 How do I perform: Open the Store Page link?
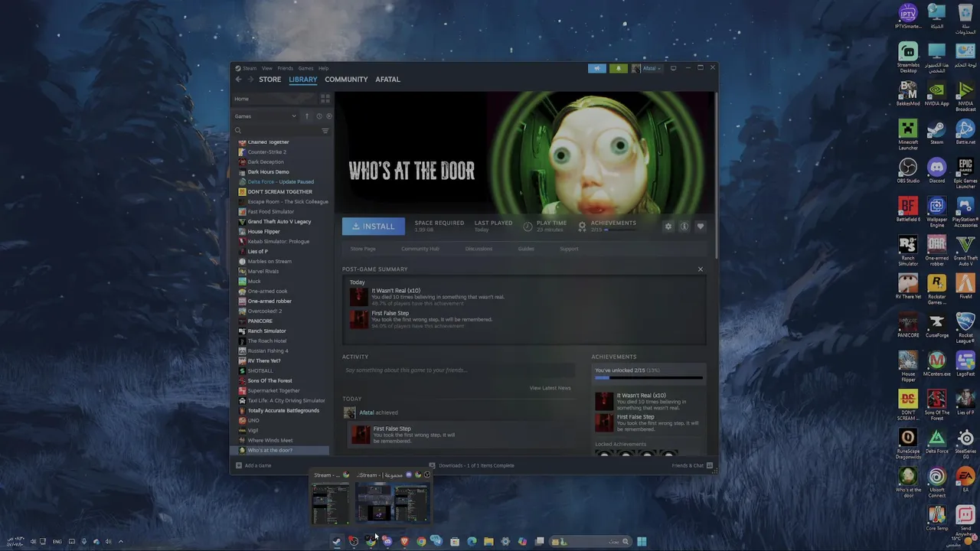(363, 249)
